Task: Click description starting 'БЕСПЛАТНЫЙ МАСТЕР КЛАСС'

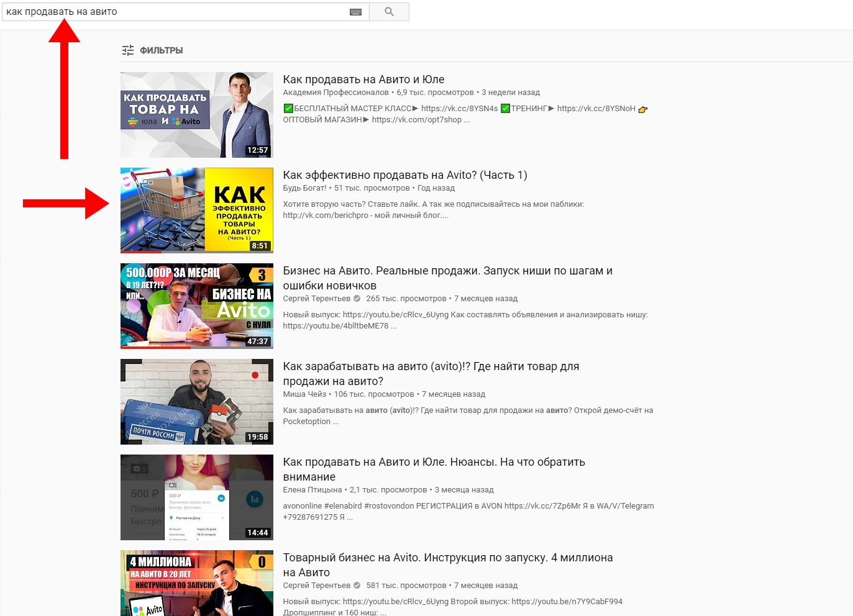Action: pos(465,114)
